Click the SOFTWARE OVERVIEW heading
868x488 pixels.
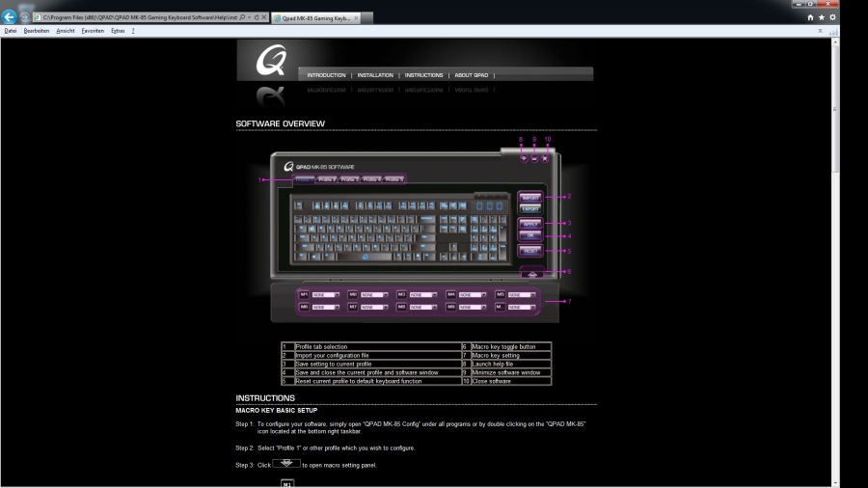(280, 123)
